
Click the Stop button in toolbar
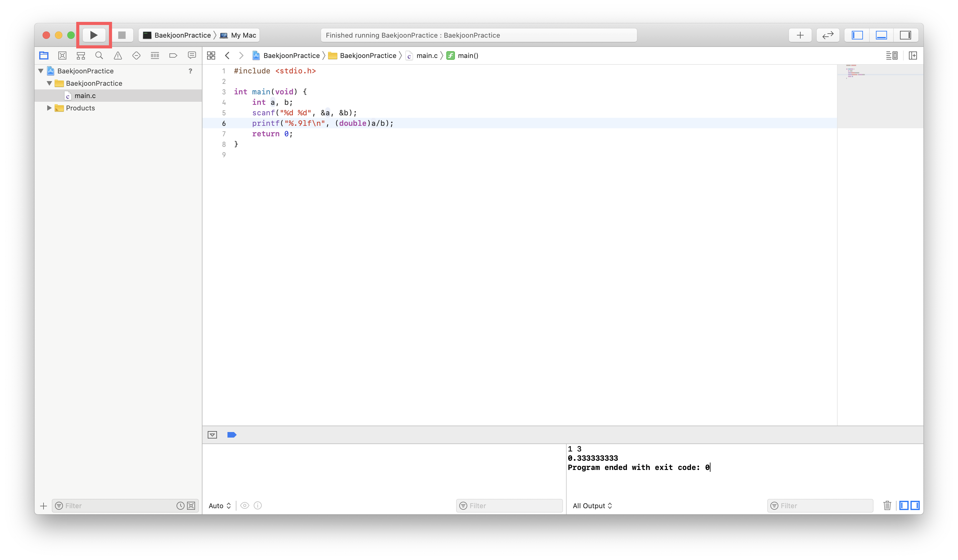(x=122, y=35)
